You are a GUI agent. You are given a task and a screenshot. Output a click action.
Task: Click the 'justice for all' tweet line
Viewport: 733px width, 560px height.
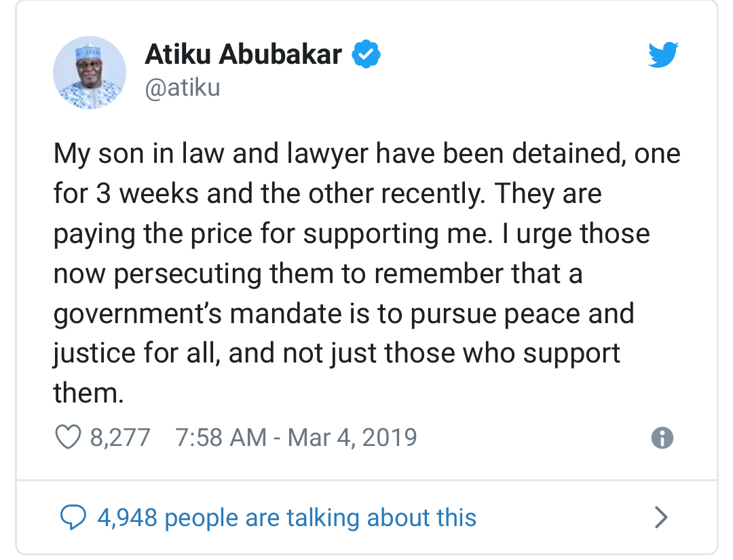[x=337, y=354]
